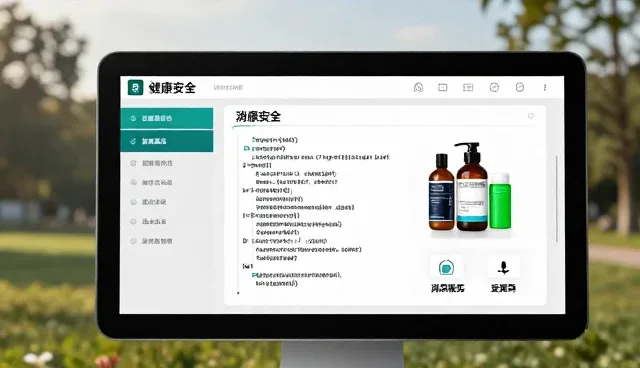Click the vertical scrollbar at panel's right edge
This screenshot has width=640, height=368.
(x=557, y=199)
